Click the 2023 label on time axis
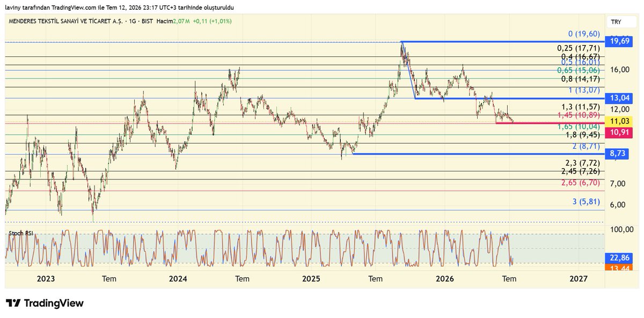 (46, 279)
